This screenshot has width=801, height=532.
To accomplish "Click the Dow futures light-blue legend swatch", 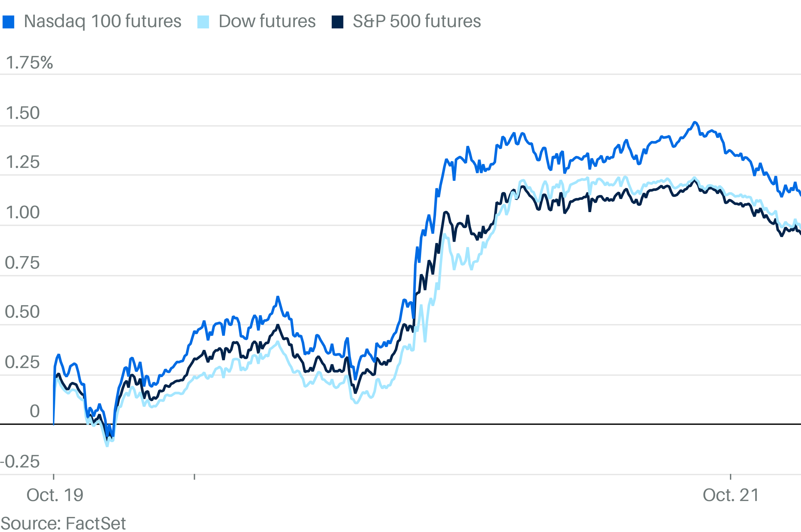I will coord(203,22).
